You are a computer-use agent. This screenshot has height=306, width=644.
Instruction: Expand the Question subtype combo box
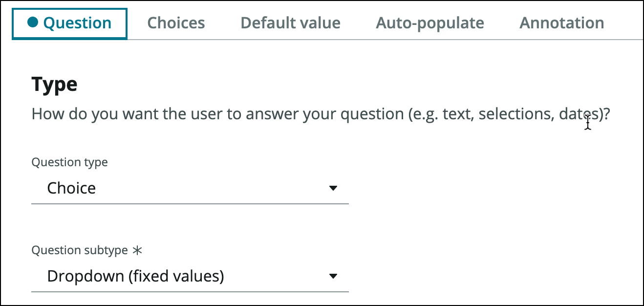[190, 277]
